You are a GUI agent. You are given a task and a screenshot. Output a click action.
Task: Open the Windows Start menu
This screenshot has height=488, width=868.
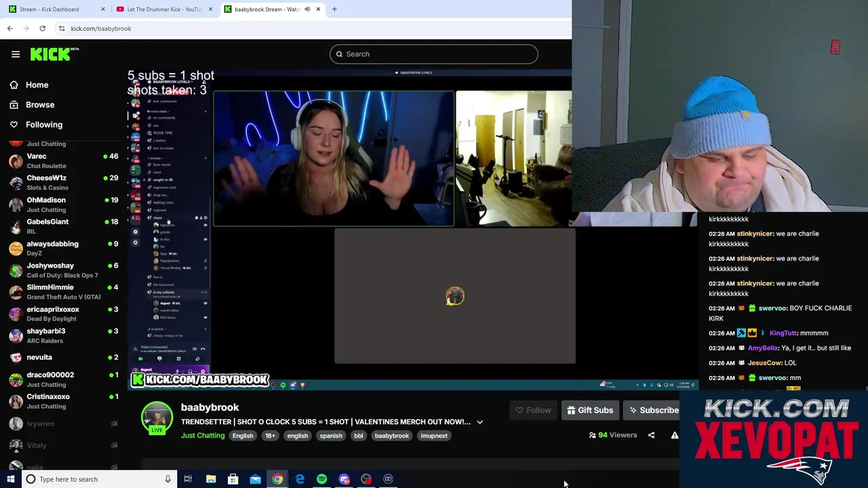(x=10, y=479)
